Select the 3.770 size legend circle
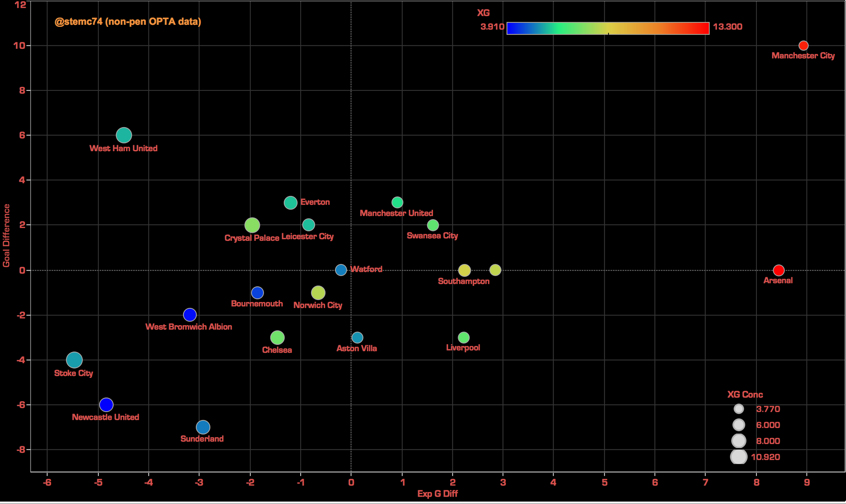This screenshot has height=504, width=846. tap(739, 409)
